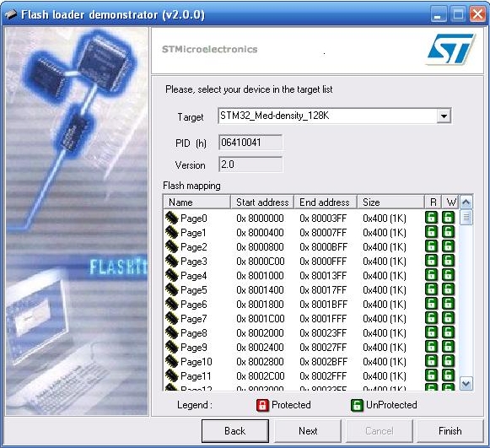Sort by the Name column header
490x448 pixels.
[x=197, y=202]
